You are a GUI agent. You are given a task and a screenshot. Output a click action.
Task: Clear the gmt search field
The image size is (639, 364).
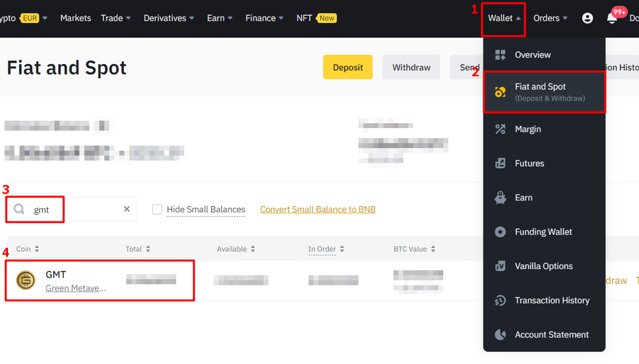click(126, 209)
